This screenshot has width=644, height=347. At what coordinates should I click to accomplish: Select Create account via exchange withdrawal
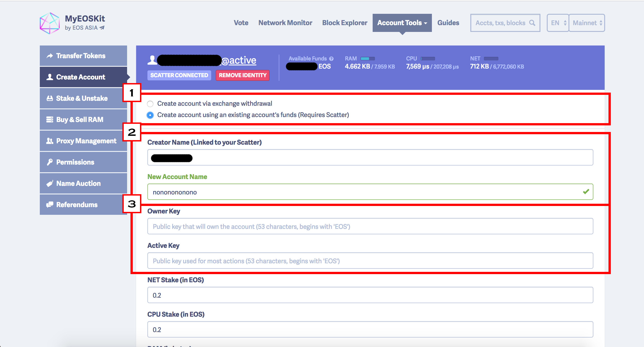[150, 104]
